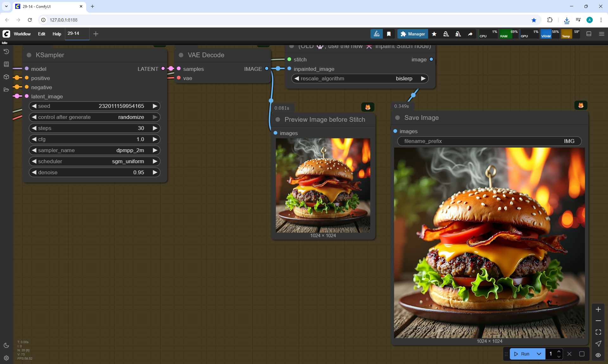The width and height of the screenshot is (608, 364).
Task: Click the share arrow icon in toolbar
Action: pyautogui.click(x=470, y=34)
